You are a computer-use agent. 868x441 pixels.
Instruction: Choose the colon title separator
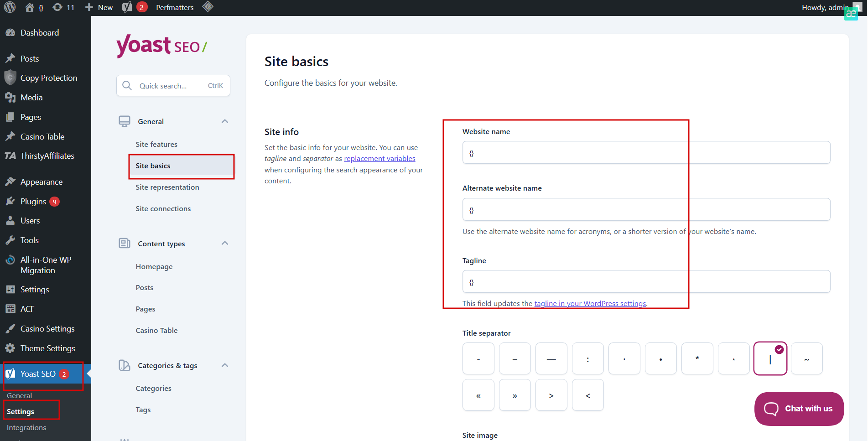click(587, 359)
